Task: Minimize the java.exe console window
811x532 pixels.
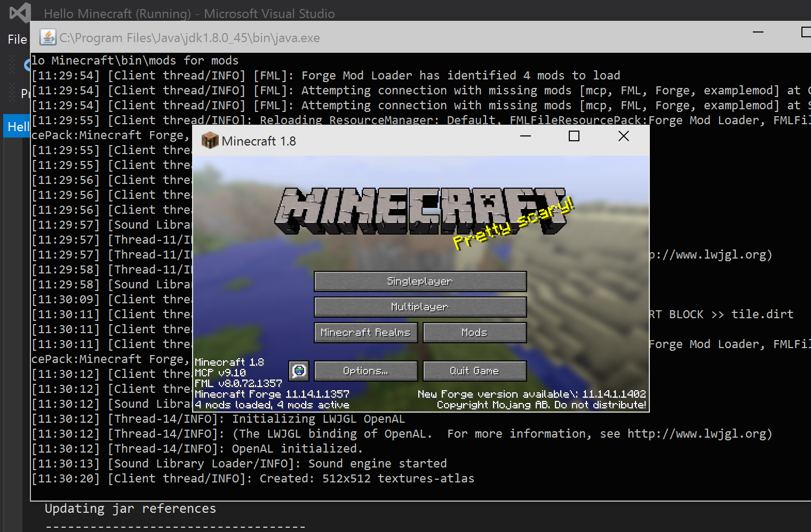Action: pyautogui.click(x=758, y=32)
